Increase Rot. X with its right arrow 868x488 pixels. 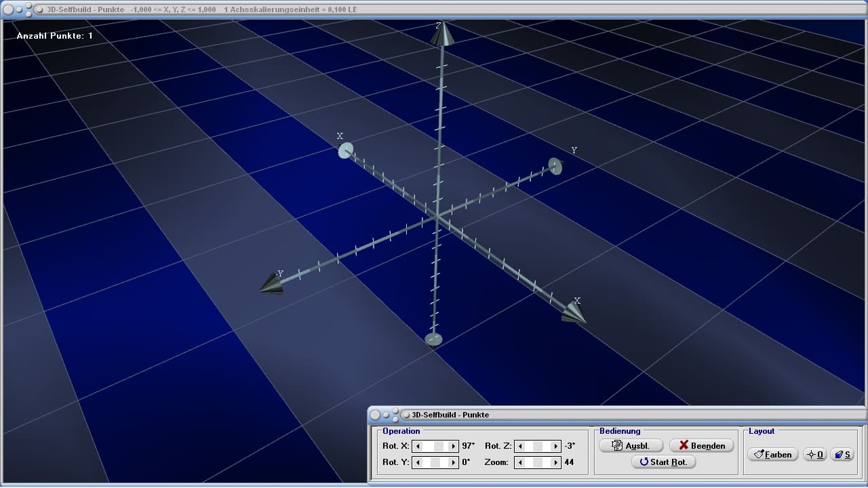(454, 446)
